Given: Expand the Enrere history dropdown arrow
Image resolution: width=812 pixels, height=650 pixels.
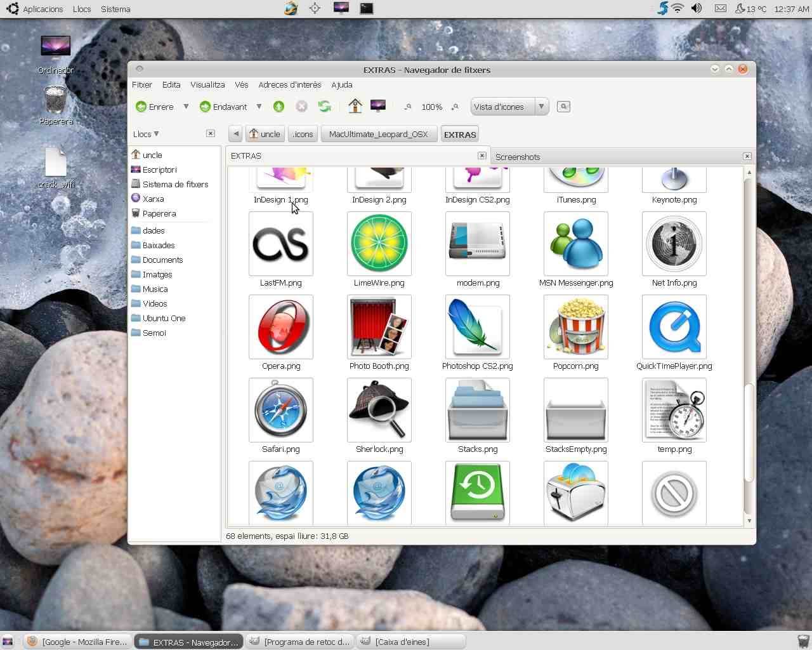Looking at the screenshot, I should pos(186,107).
